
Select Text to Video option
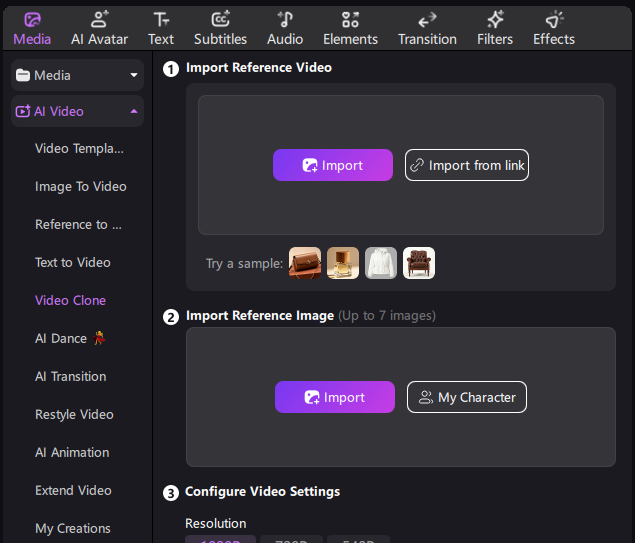click(x=72, y=262)
